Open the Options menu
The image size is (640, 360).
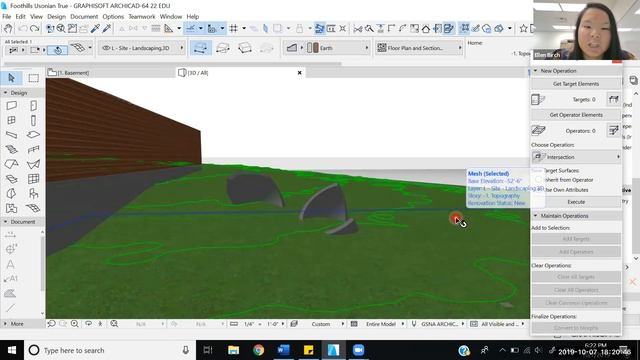(x=113, y=16)
